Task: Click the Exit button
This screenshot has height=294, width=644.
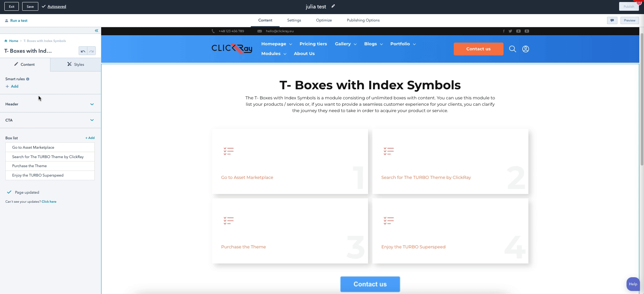Action: coord(11,6)
